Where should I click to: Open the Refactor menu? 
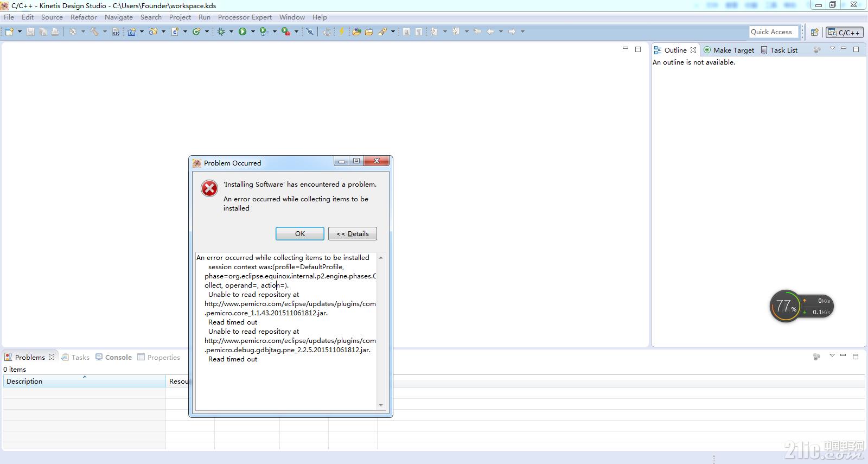[x=84, y=17]
